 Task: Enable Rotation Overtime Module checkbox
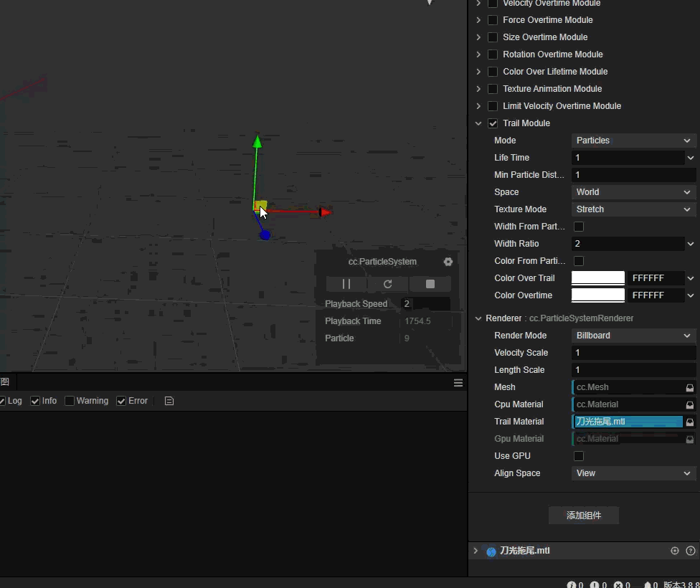coord(493,54)
